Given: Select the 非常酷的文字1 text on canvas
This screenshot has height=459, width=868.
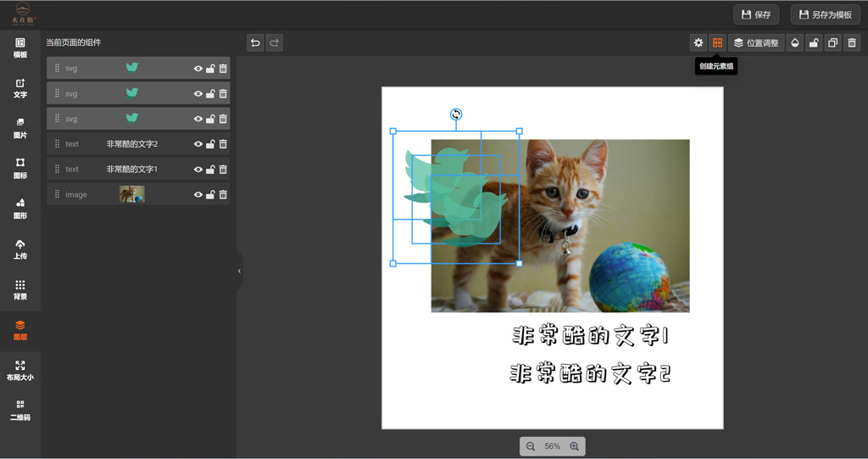Looking at the screenshot, I should [590, 336].
